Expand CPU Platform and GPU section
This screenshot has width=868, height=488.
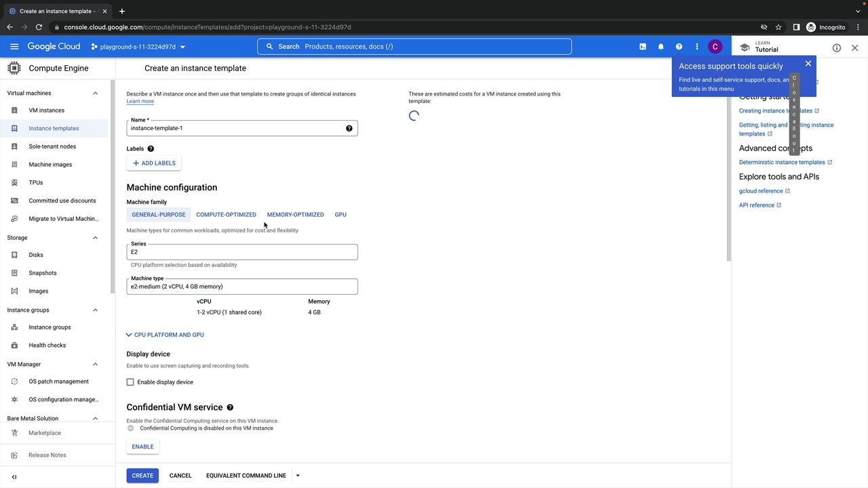[165, 335]
